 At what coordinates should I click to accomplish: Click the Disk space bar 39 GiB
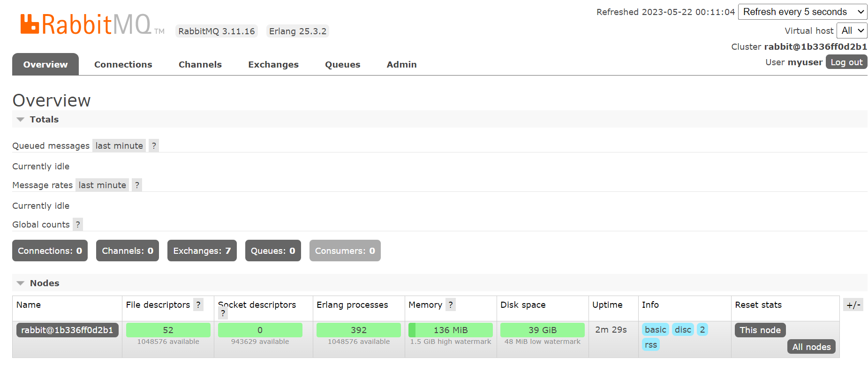pyautogui.click(x=543, y=330)
